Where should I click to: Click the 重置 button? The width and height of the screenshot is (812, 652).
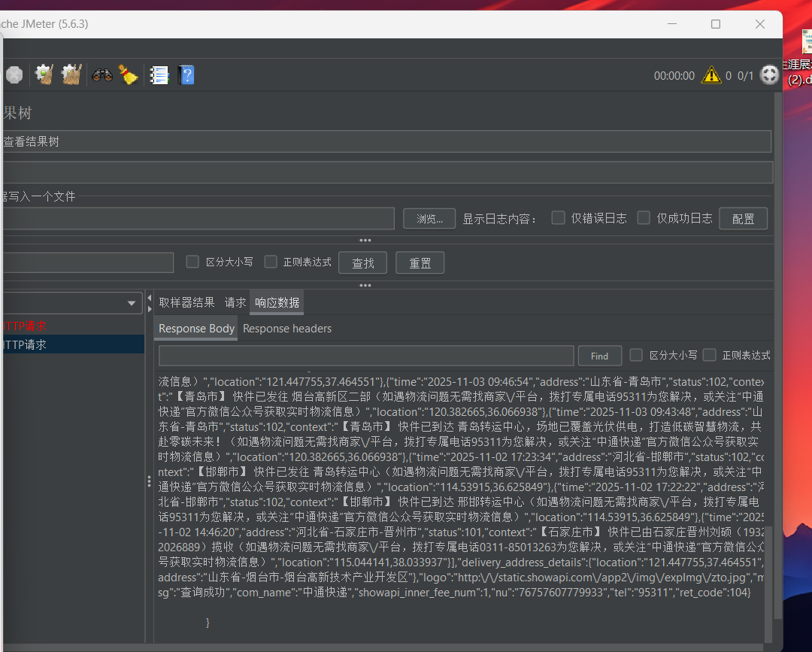[420, 263]
